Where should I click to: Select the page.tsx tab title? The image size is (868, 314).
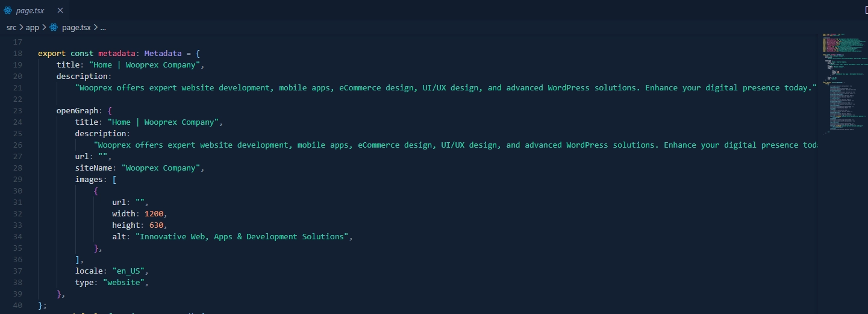[x=30, y=10]
